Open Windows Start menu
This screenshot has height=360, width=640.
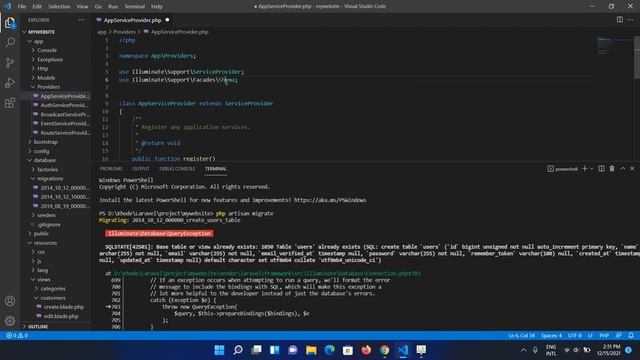click(220, 350)
